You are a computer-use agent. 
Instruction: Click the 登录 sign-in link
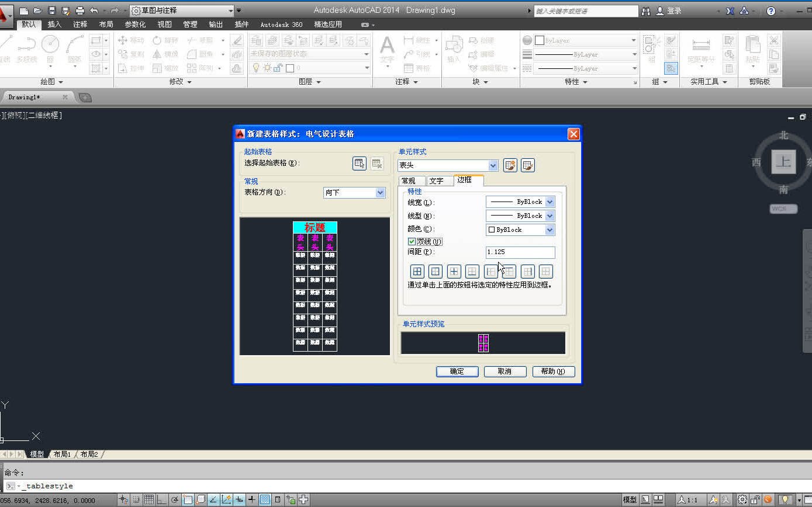coord(674,11)
